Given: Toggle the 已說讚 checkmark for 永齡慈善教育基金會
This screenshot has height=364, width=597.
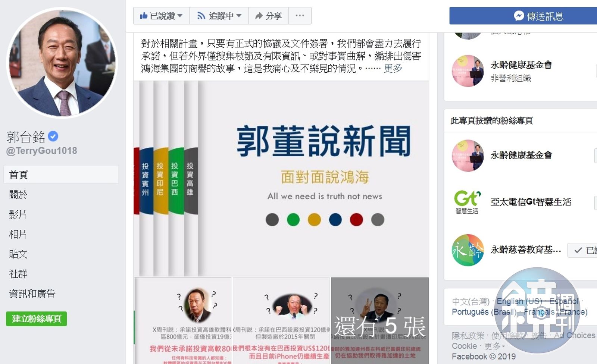Looking at the screenshot, I should [582, 250].
